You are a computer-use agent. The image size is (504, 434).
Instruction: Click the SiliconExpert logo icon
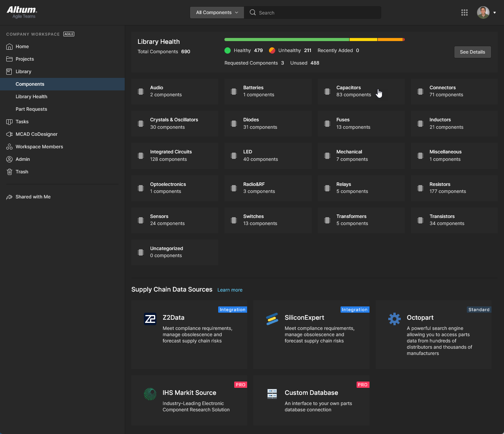pos(272,319)
